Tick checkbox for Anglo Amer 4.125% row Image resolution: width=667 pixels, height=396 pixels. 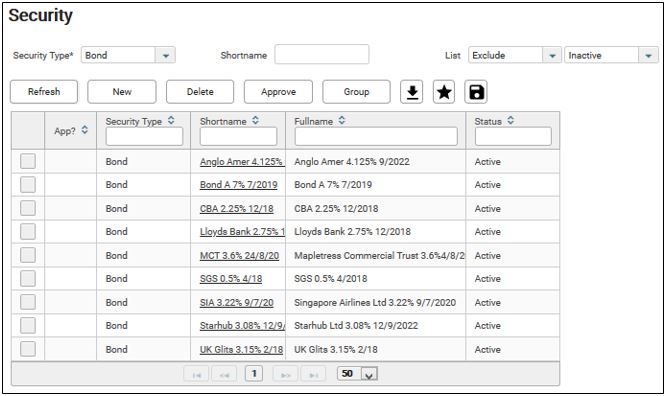[28, 161]
